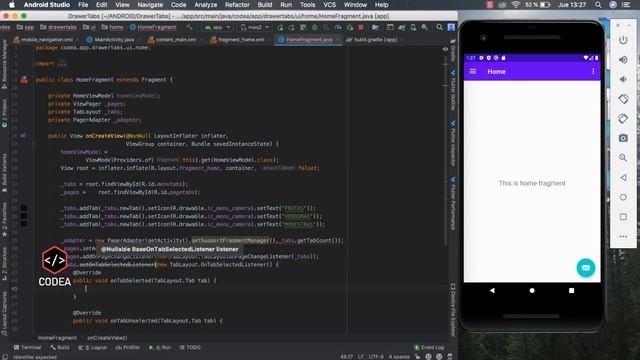Click the emulator power button
Image resolution: width=640 pixels, height=360 pixels.
623,40
